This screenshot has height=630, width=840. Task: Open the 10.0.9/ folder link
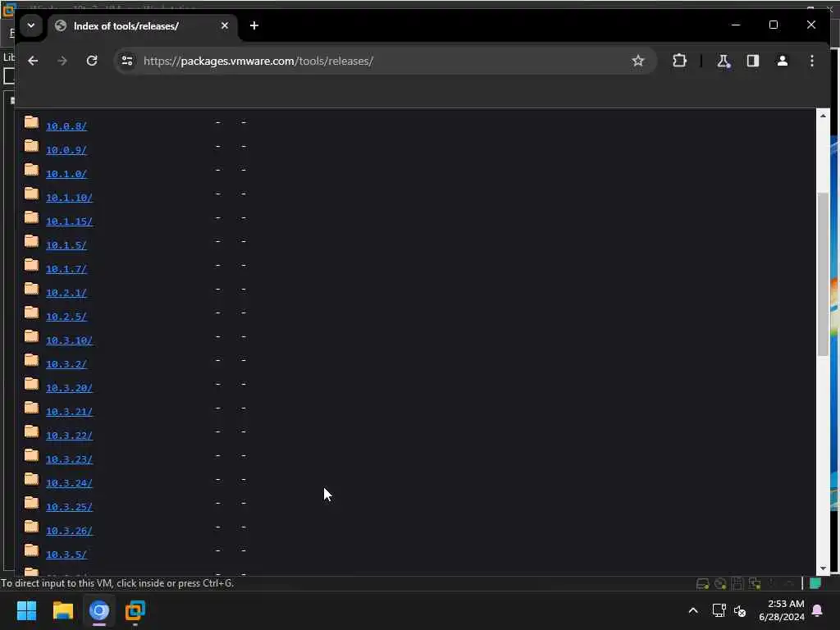click(66, 150)
